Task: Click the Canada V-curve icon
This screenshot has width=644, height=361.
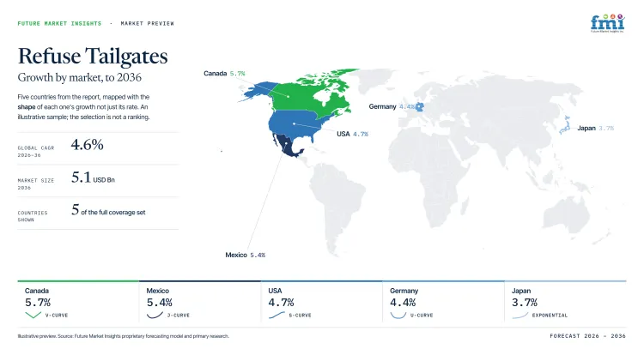Action: click(33, 315)
